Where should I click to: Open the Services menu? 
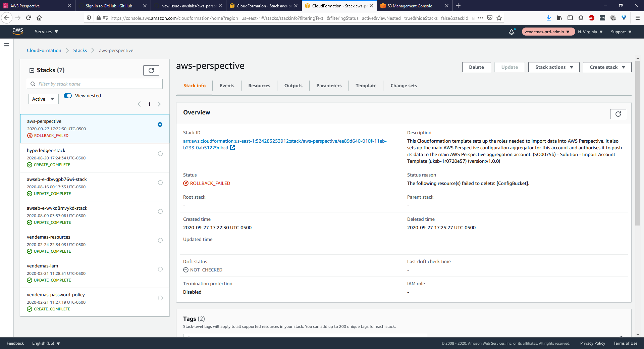click(46, 32)
